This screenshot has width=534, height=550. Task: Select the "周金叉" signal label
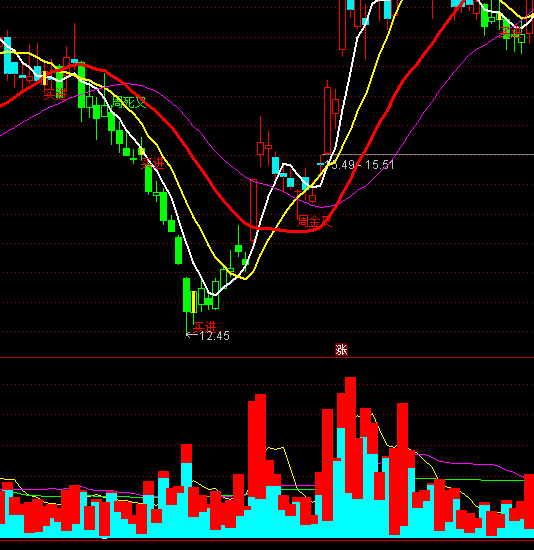click(314, 221)
